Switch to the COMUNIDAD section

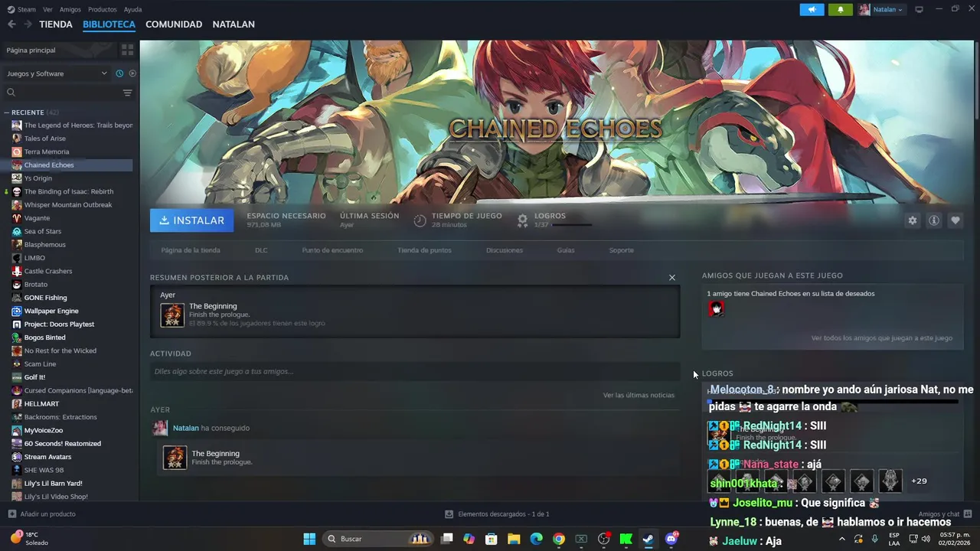coord(174,24)
